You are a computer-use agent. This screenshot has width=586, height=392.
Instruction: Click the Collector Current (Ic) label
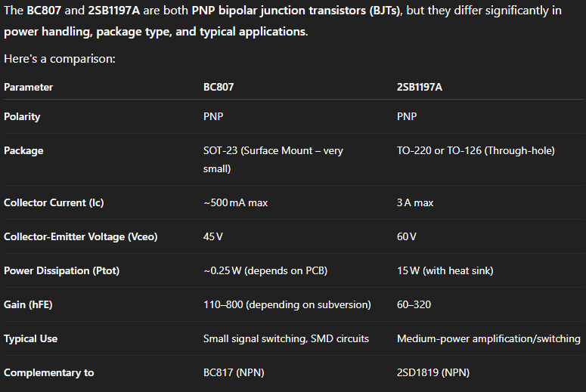tap(54, 203)
